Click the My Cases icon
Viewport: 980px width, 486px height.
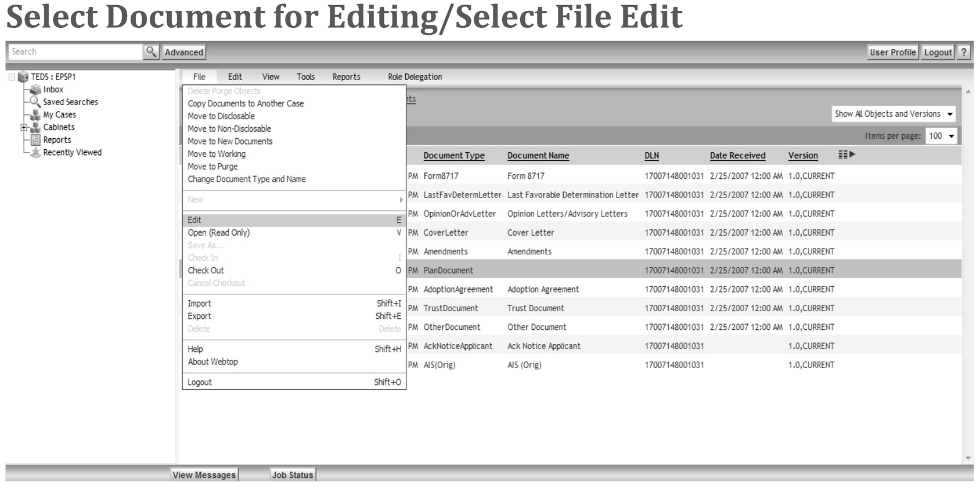35,114
